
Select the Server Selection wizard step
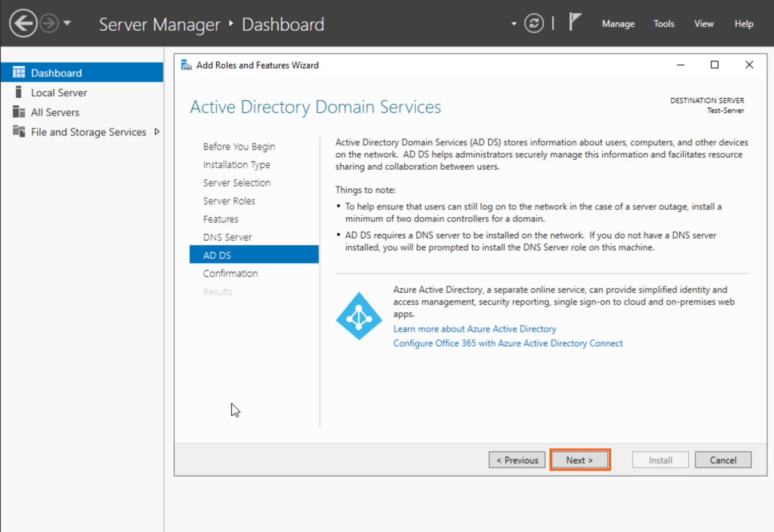(237, 182)
